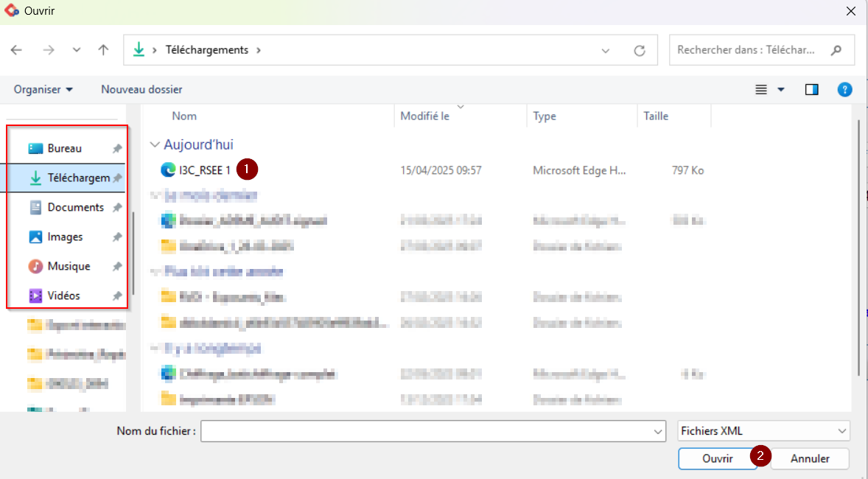
Task: Toggle the preview pane icon
Action: [x=811, y=89]
